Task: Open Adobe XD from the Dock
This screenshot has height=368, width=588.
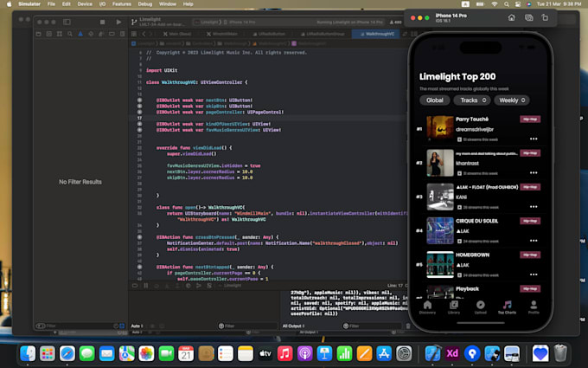Action: 452,353
